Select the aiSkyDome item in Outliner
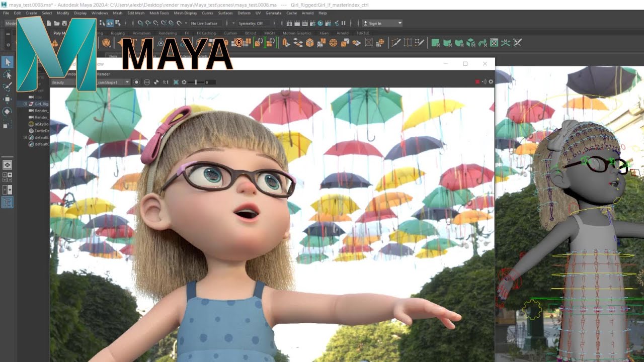The image size is (644, 362). (x=39, y=124)
